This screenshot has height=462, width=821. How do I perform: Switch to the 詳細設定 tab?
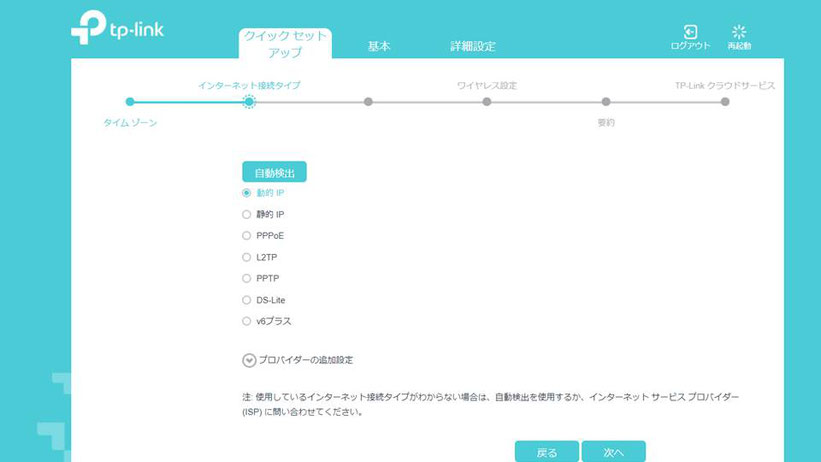point(473,46)
